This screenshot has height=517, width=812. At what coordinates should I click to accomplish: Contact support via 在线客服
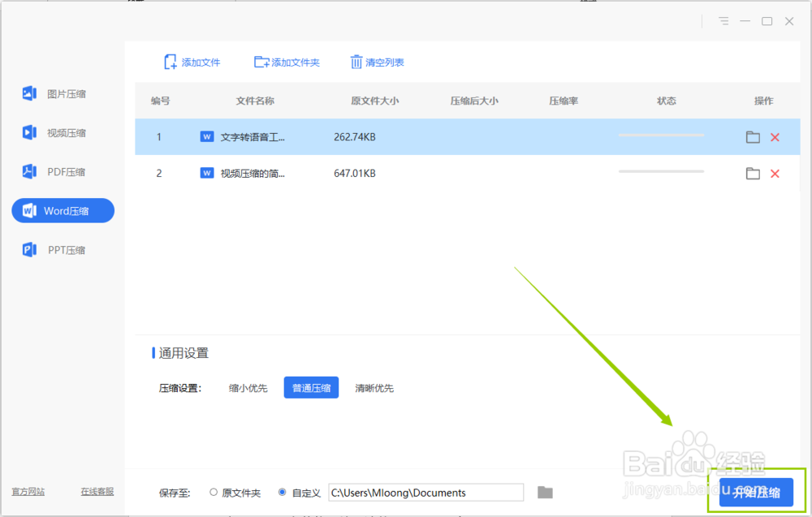(97, 491)
